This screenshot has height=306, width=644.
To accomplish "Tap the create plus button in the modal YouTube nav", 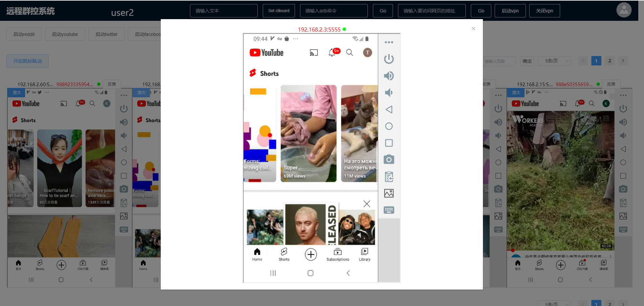I will click(311, 255).
